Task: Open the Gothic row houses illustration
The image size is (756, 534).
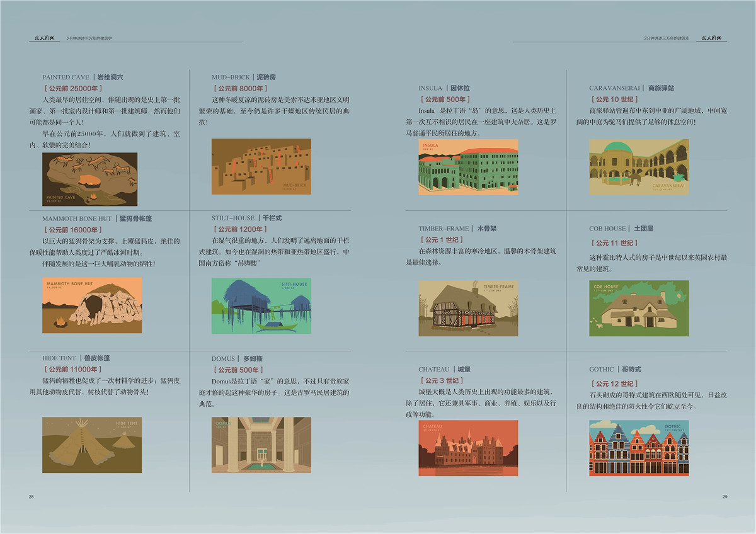Action: (x=639, y=448)
